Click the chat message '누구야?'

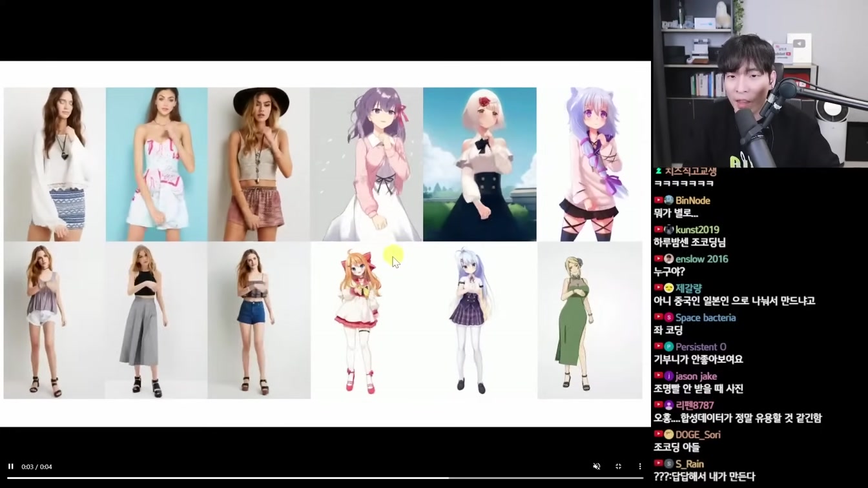(669, 272)
